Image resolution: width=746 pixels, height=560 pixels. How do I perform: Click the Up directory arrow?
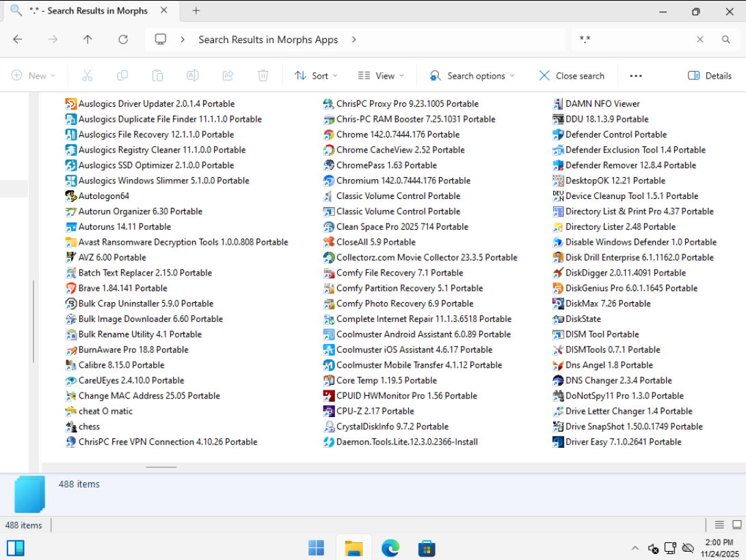88,40
